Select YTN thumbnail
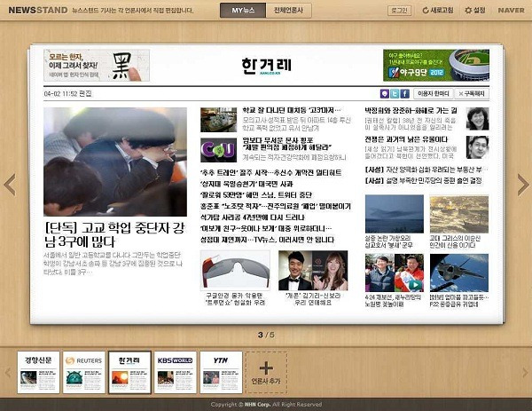This screenshot has width=532, height=411. (221, 373)
